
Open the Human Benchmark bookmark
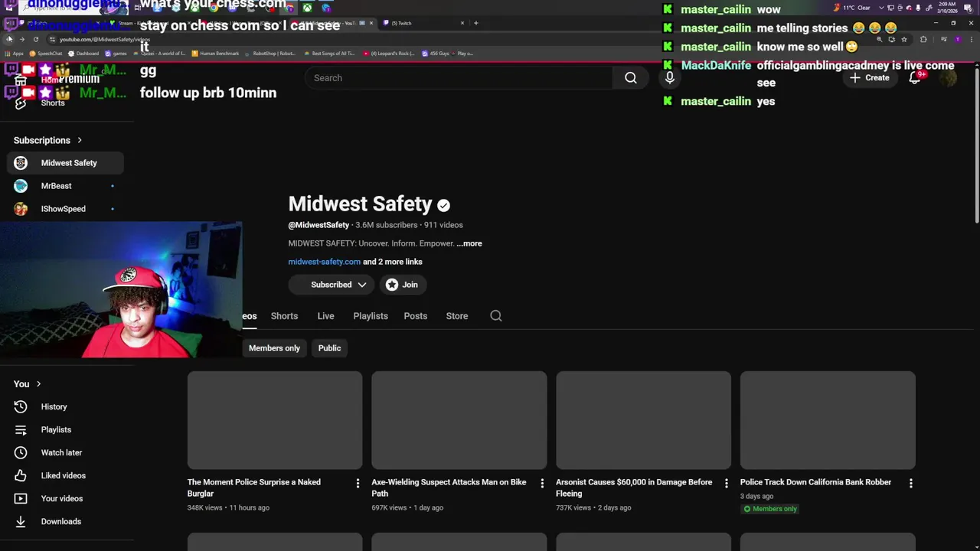coord(215,54)
